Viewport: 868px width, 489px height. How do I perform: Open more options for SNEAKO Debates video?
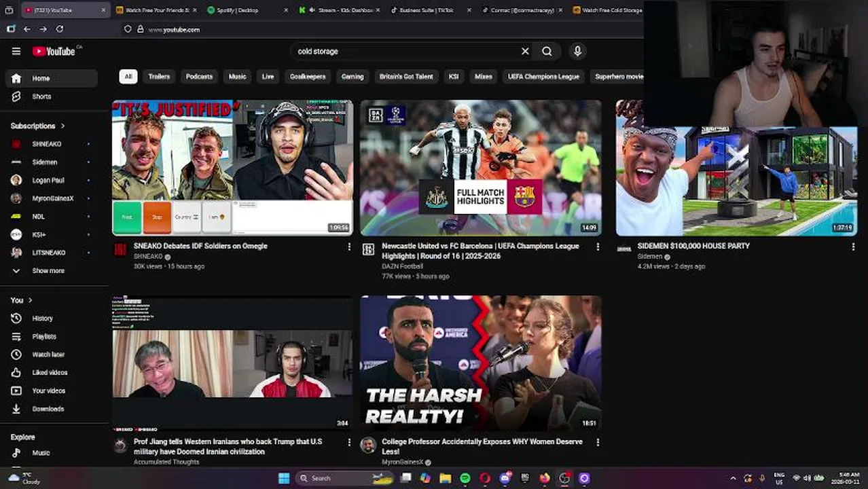tap(350, 247)
